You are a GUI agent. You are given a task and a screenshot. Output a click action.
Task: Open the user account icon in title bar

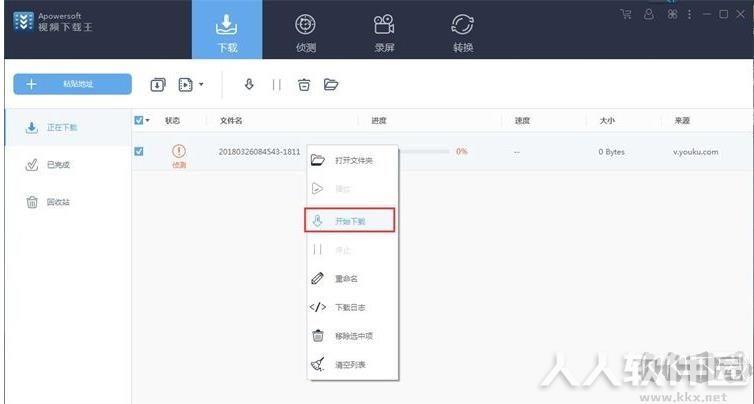click(x=649, y=14)
